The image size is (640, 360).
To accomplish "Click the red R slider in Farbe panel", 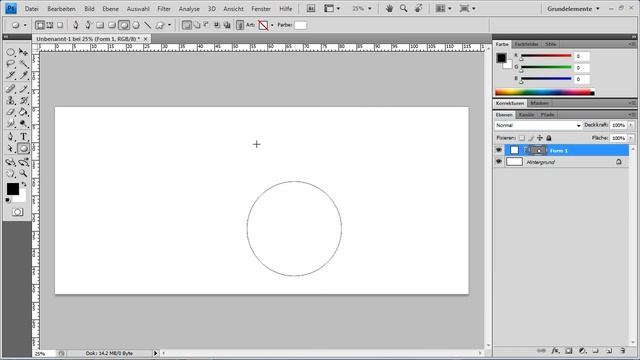I will tap(547, 56).
